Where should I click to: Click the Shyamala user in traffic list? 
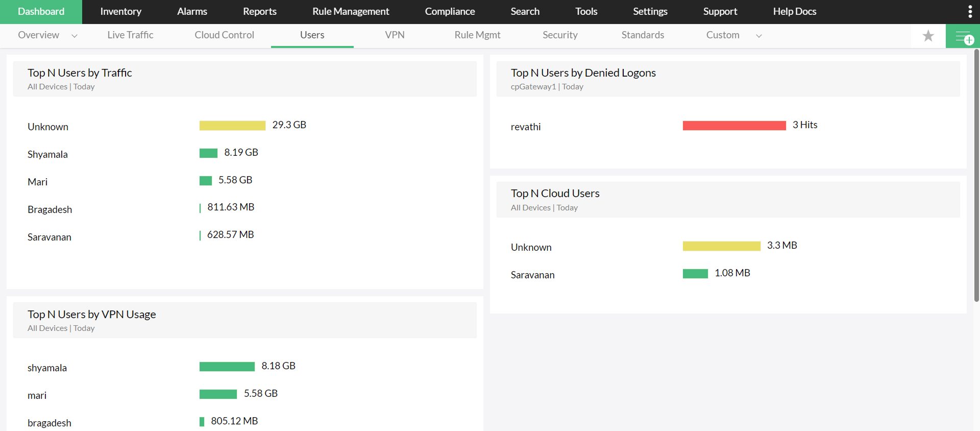coord(47,154)
